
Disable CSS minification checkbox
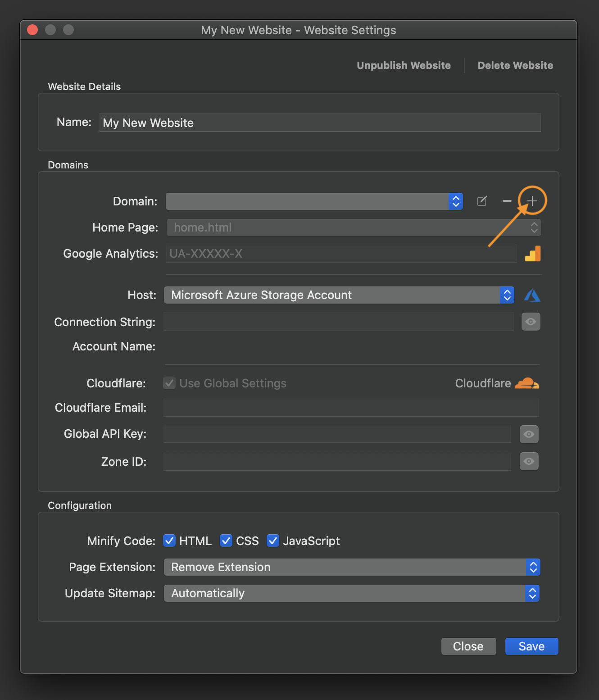226,541
